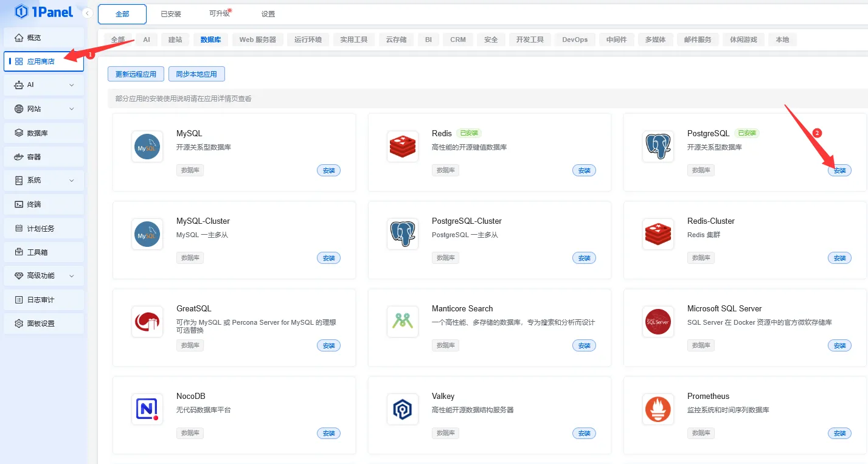Filter by 邮件服务 category

point(697,40)
